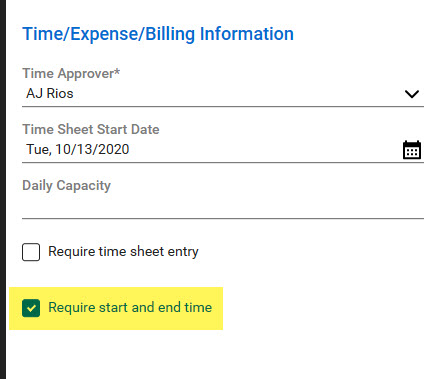Select the Time Sheet Start Date field

(223, 150)
